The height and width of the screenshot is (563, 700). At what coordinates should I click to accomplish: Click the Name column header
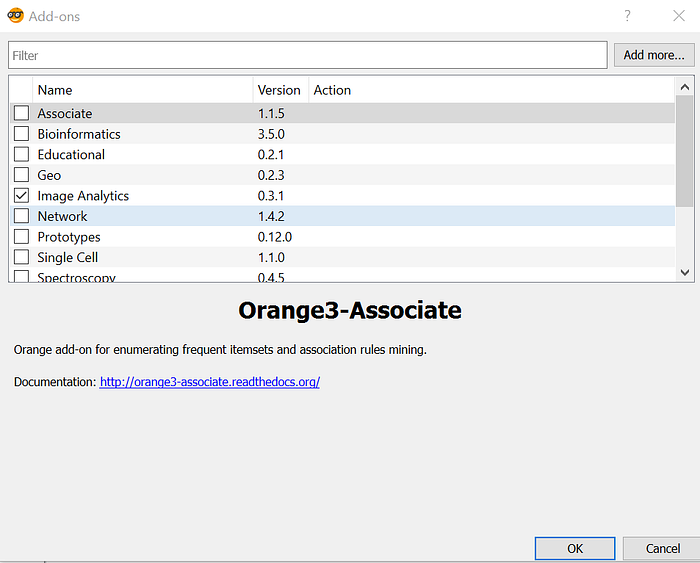point(142,90)
